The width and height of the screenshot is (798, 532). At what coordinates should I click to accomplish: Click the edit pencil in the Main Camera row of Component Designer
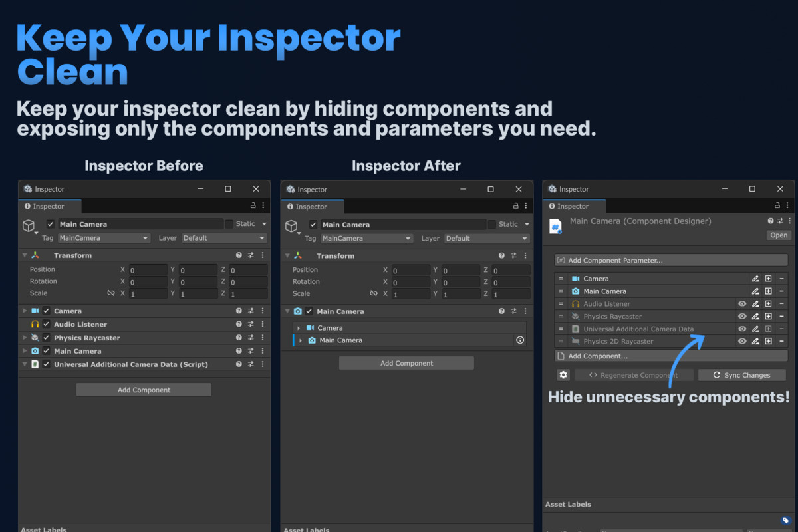click(755, 291)
